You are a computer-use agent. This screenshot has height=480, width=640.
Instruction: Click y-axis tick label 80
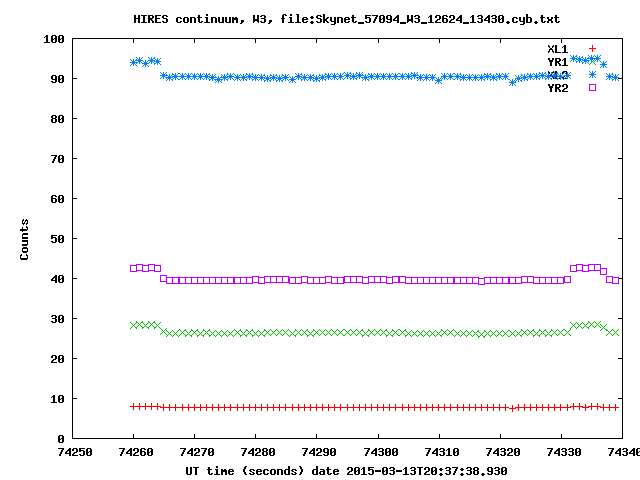pyautogui.click(x=58, y=119)
